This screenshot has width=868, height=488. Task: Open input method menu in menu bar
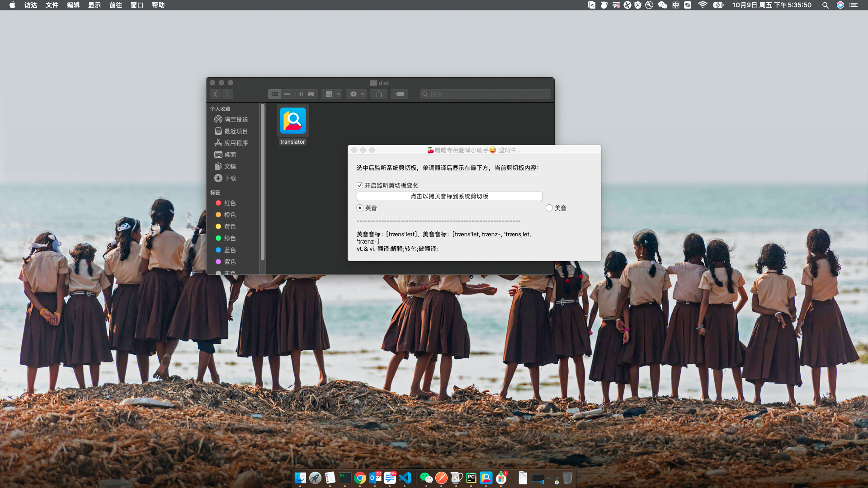click(x=676, y=5)
